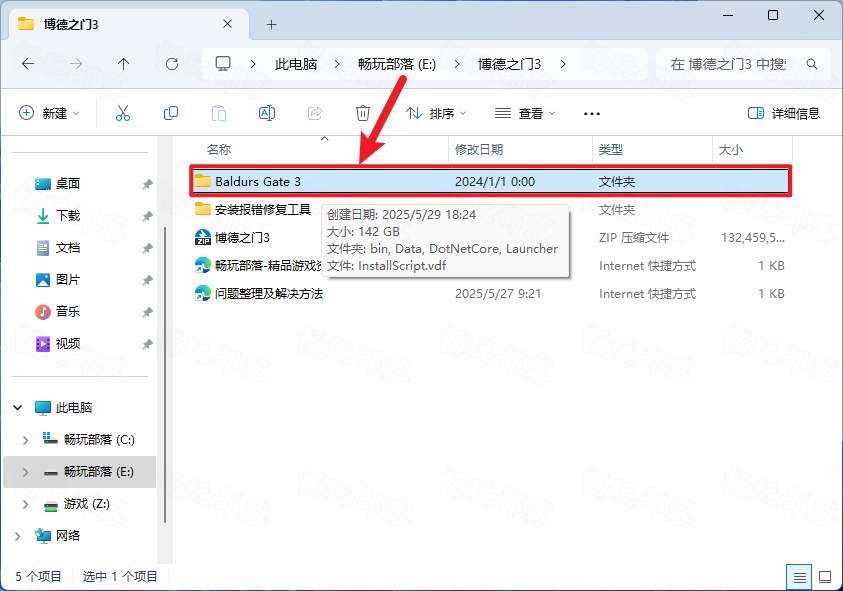This screenshot has height=591, width=843.
Task: Switch to large thumbnails view icon
Action: point(825,578)
